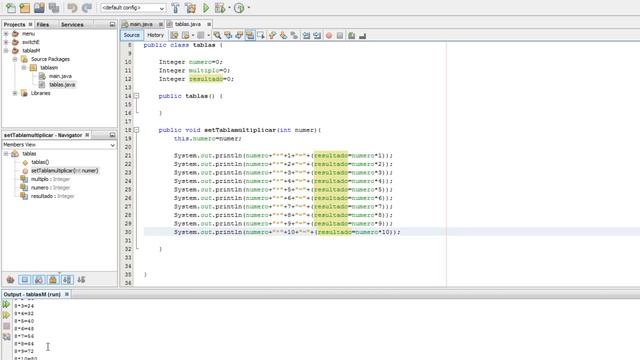
Task: Re-run output with the green double-arrow icon
Action: pyautogui.click(x=6, y=304)
